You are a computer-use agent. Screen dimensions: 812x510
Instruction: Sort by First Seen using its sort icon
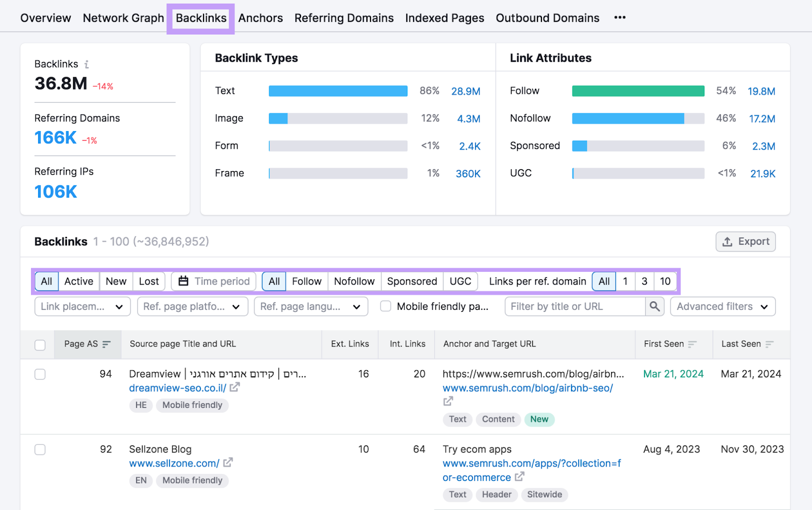pyautogui.click(x=692, y=344)
